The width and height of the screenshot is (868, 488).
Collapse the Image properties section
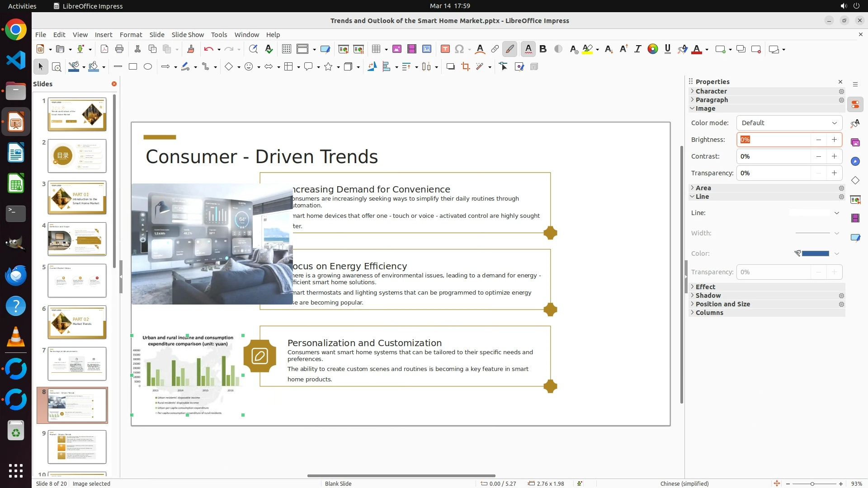[x=705, y=108]
